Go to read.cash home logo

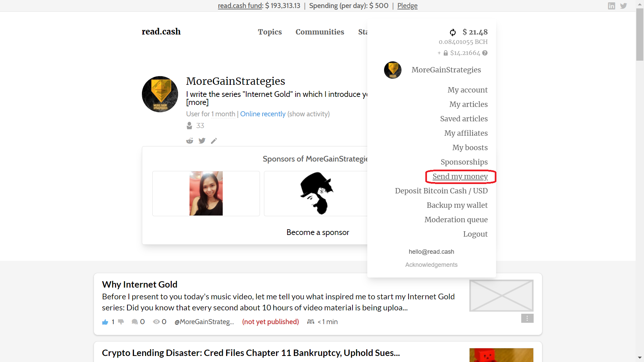(x=161, y=32)
